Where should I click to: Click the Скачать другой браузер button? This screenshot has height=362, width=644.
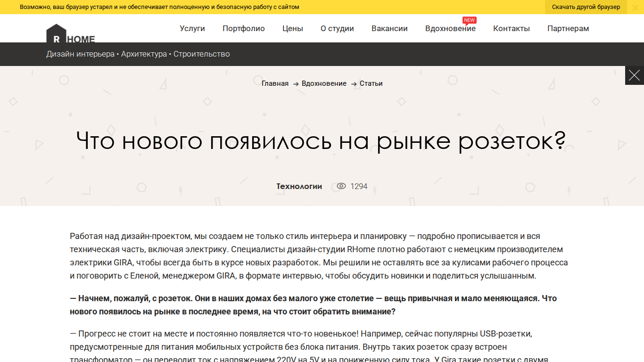tap(586, 7)
